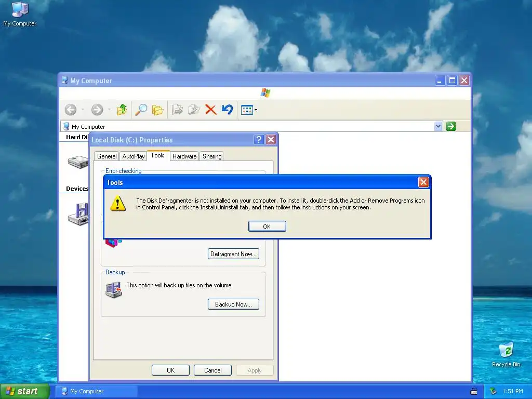Toggle the Folders pane icon
The width and height of the screenshot is (532, 399).
tap(157, 110)
